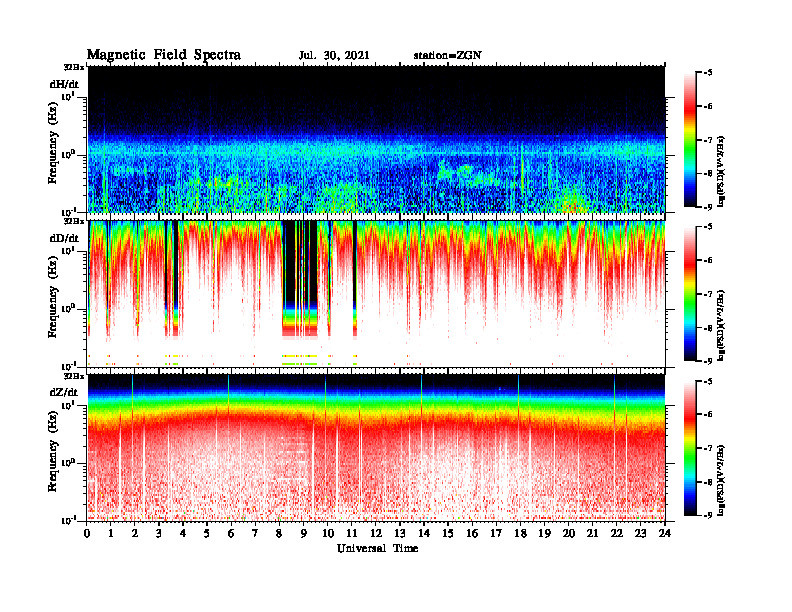Click the 'Magnetic Field Spectra' title
Screen dimensions: 792x612
164,55
